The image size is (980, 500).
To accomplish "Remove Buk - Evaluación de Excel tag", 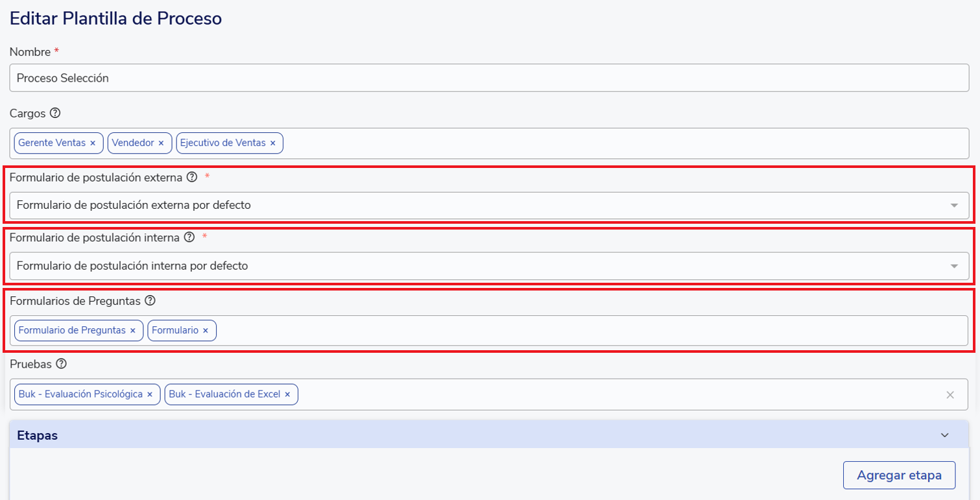I will [x=287, y=394].
